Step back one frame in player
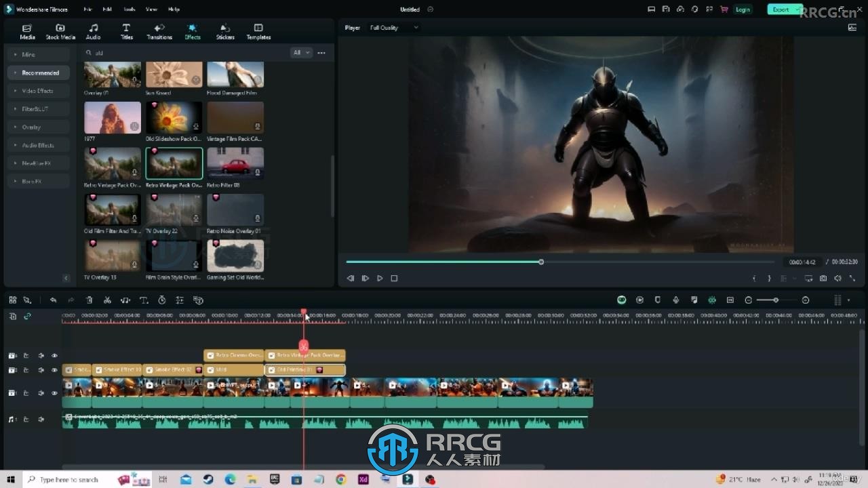This screenshot has height=488, width=868. click(x=351, y=278)
